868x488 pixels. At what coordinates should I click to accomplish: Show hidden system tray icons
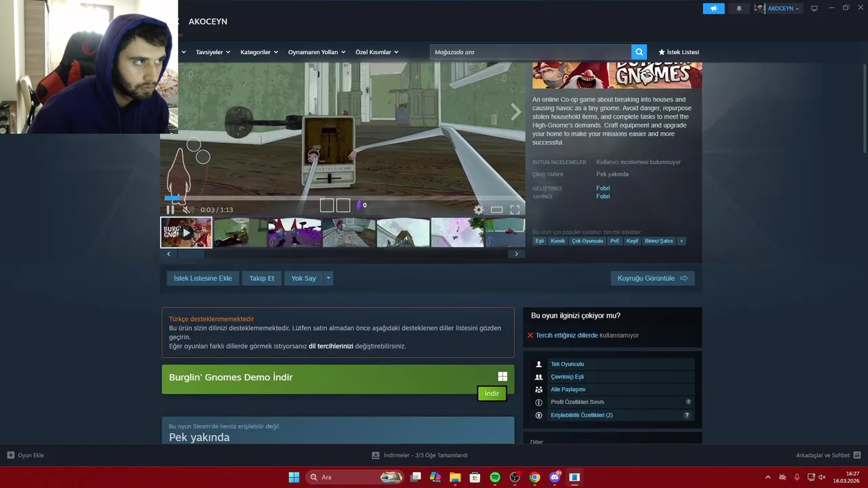click(768, 477)
